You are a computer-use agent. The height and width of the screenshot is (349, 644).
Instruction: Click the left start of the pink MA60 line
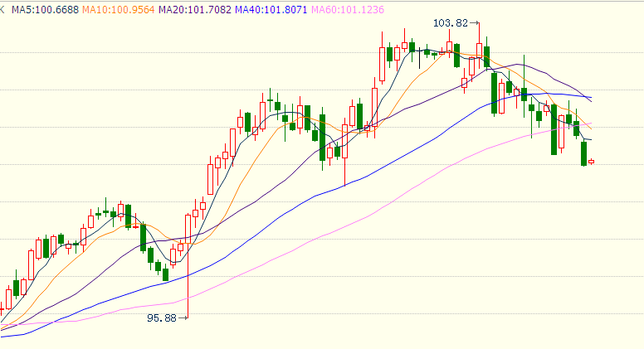[x=2, y=326]
